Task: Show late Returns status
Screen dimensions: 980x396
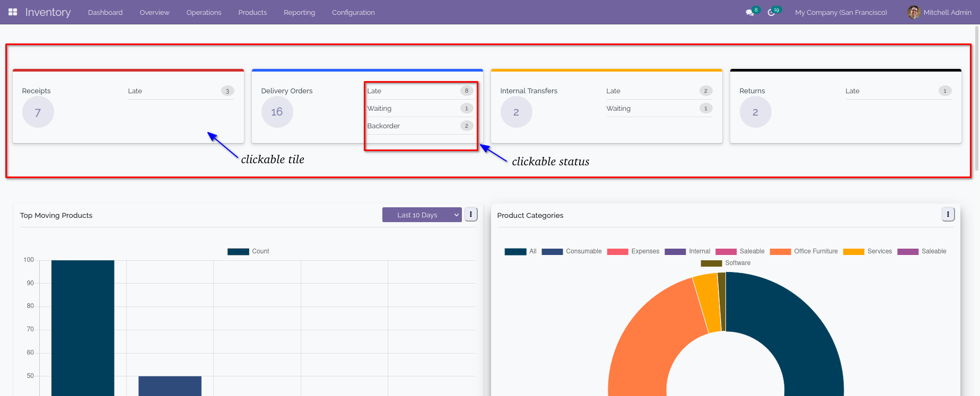Action: point(898,91)
